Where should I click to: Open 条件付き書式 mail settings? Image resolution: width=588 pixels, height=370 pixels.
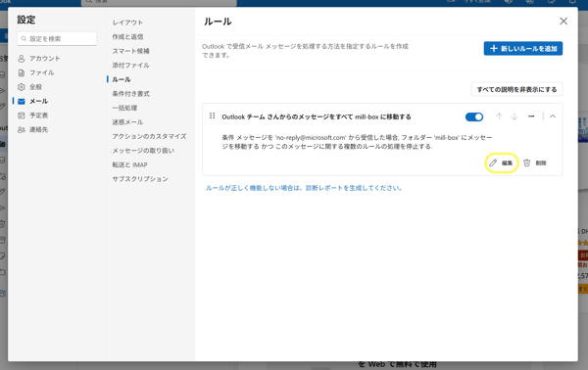(x=131, y=94)
